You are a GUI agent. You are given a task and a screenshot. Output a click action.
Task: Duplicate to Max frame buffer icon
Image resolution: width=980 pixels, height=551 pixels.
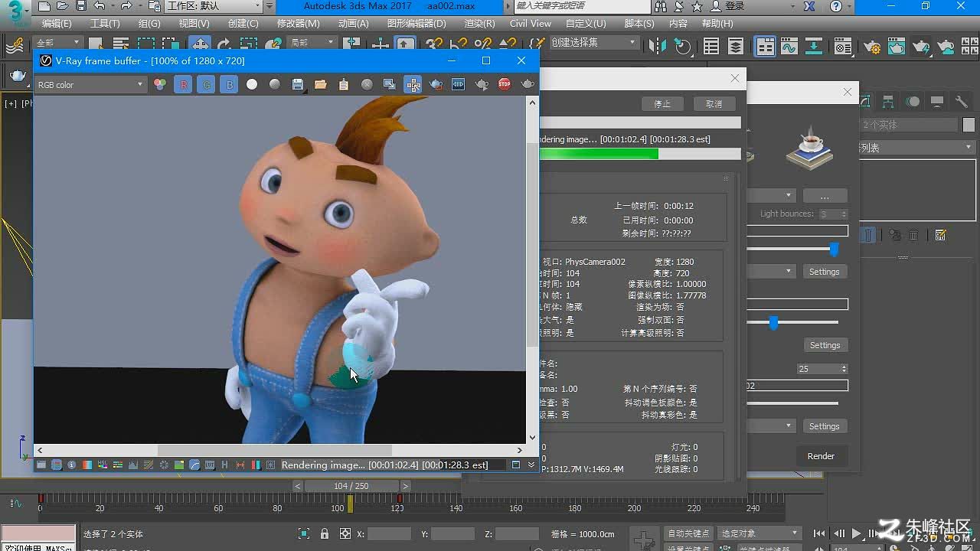click(x=390, y=85)
